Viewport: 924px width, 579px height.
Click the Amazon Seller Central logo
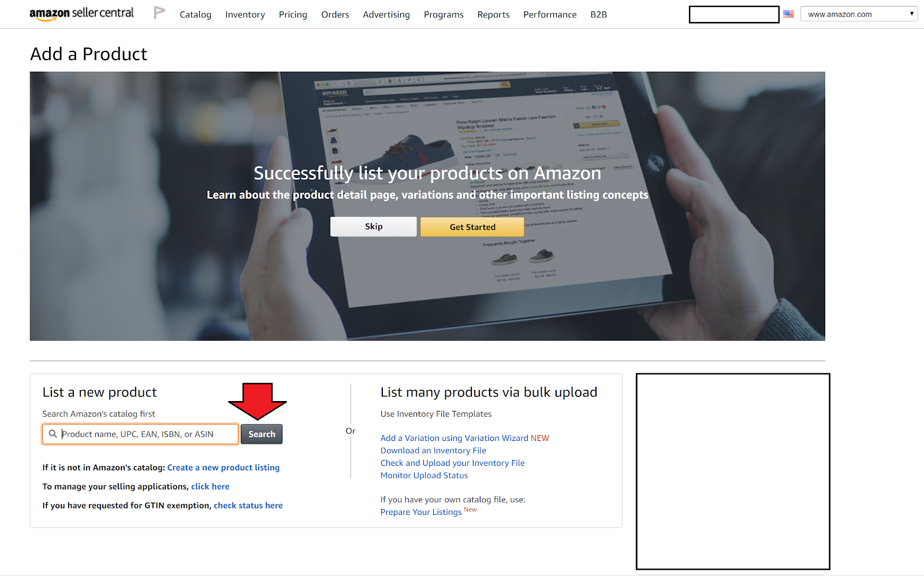[x=81, y=14]
